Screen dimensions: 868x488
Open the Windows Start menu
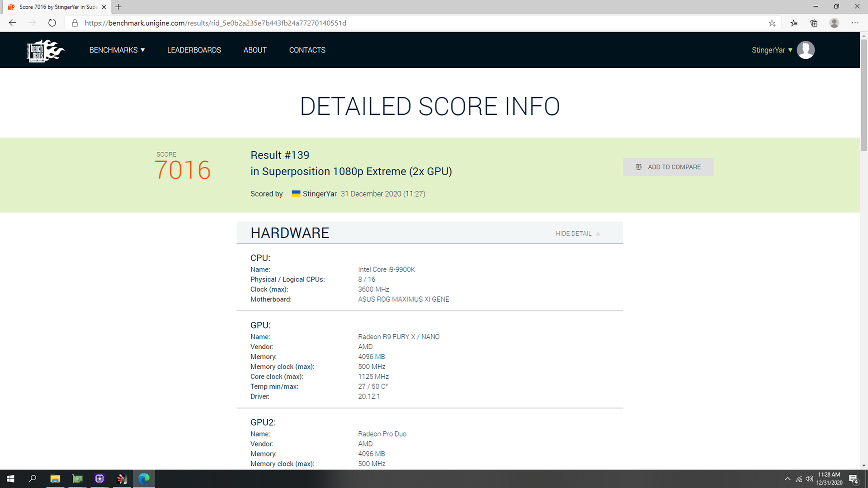11,479
